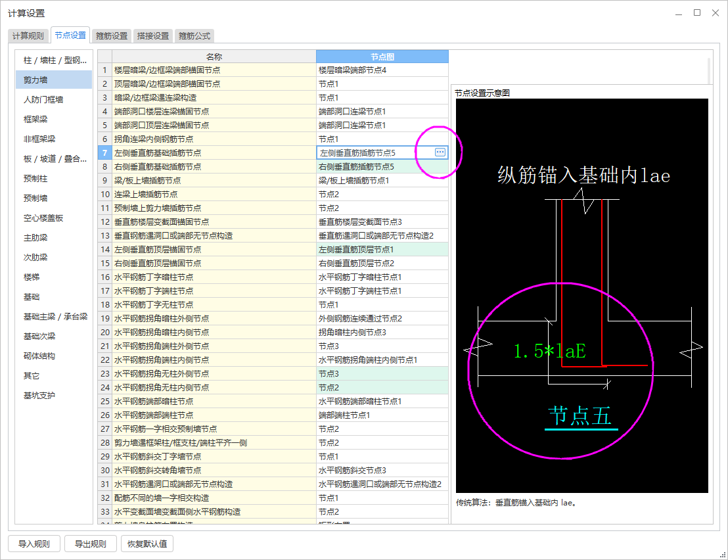Open the 搭接设置 tab

tap(152, 35)
